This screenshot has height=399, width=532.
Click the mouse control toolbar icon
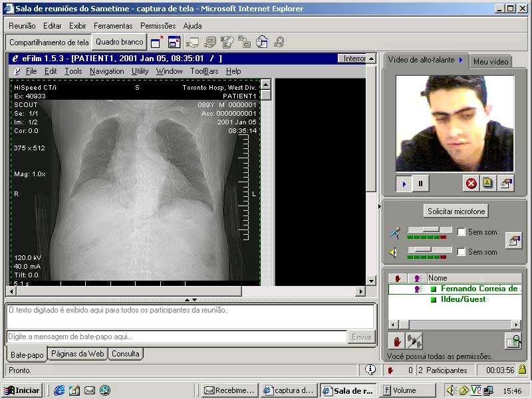(x=262, y=42)
